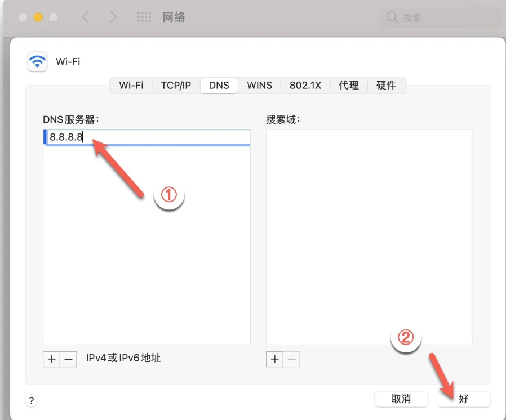
Task: Add a DNS server with the plus button
Action: coord(52,359)
